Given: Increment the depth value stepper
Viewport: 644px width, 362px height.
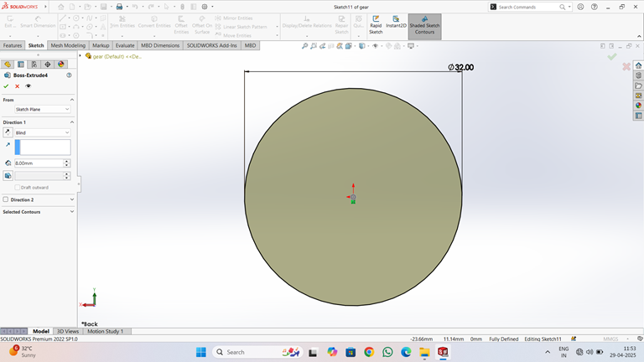Looking at the screenshot, I should [67, 161].
